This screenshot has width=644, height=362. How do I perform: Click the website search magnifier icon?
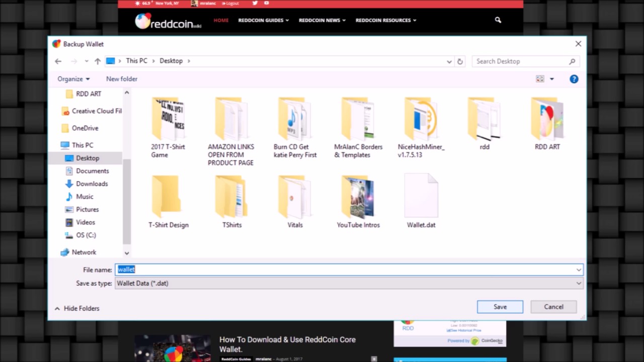tap(498, 20)
